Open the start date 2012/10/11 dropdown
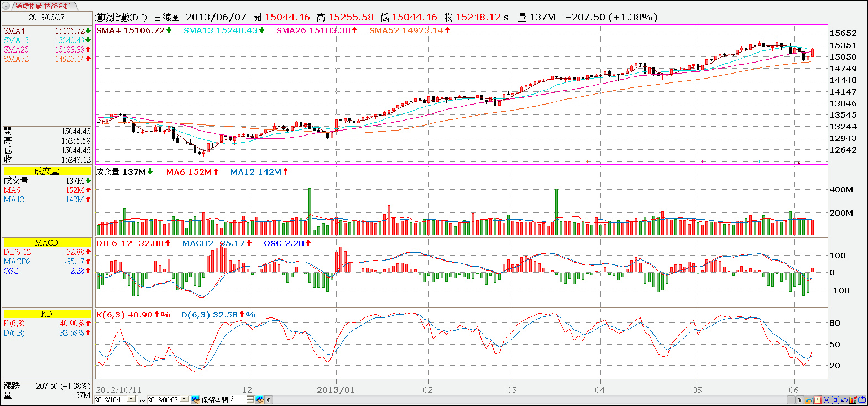868x406 pixels. [131, 399]
